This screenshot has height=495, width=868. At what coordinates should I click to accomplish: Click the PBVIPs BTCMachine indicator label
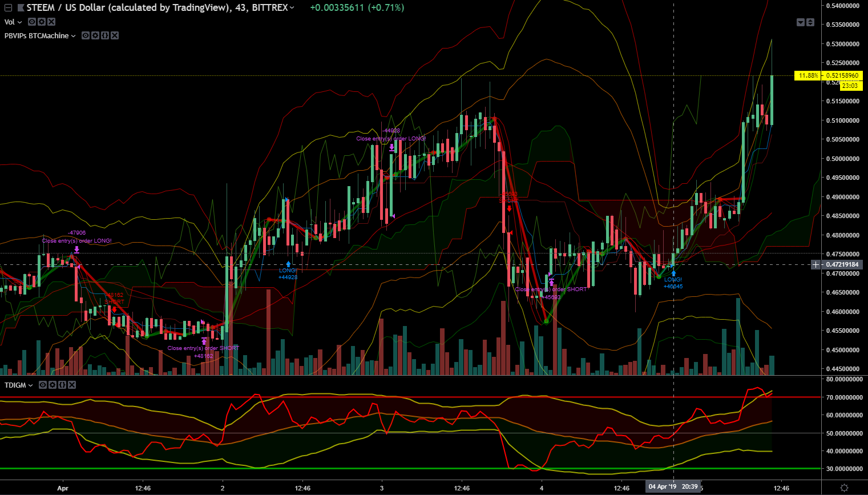pyautogui.click(x=37, y=35)
